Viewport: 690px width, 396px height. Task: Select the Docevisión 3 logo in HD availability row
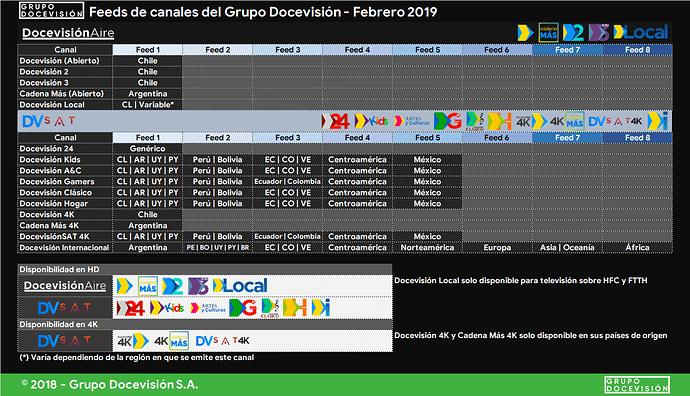coord(198,286)
